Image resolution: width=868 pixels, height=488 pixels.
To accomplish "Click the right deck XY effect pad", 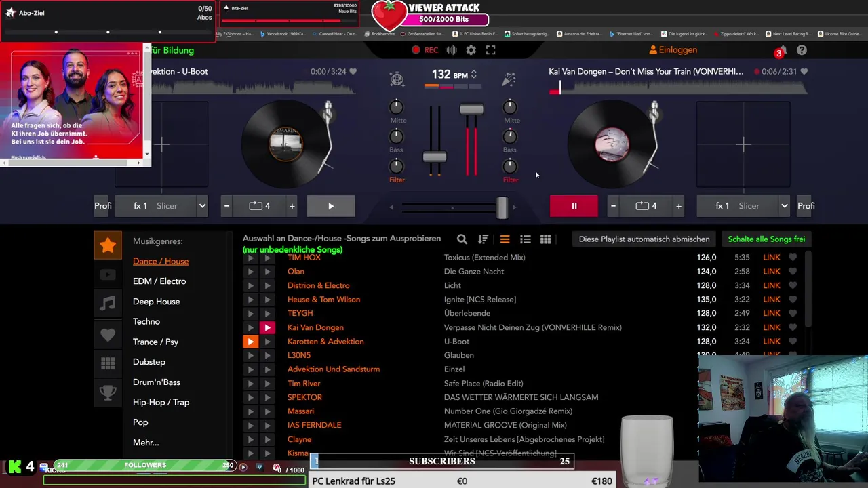I will (743, 144).
